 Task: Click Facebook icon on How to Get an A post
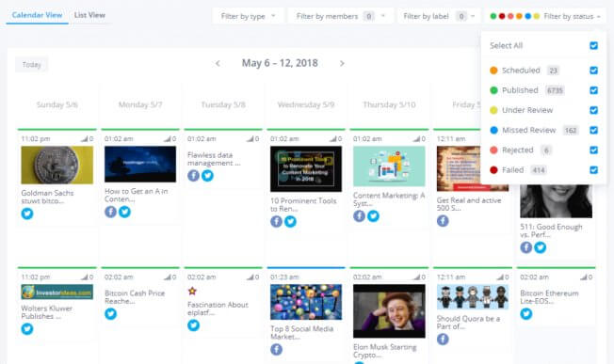pos(110,212)
